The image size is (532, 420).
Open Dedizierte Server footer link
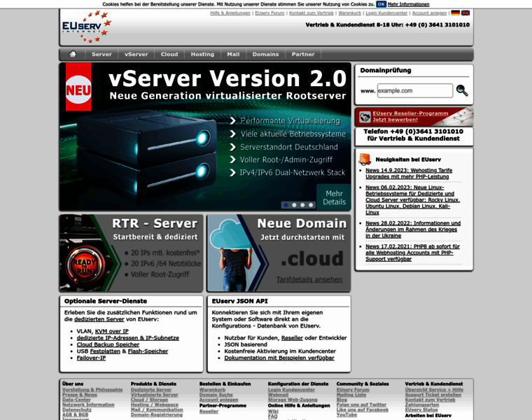tap(151, 390)
